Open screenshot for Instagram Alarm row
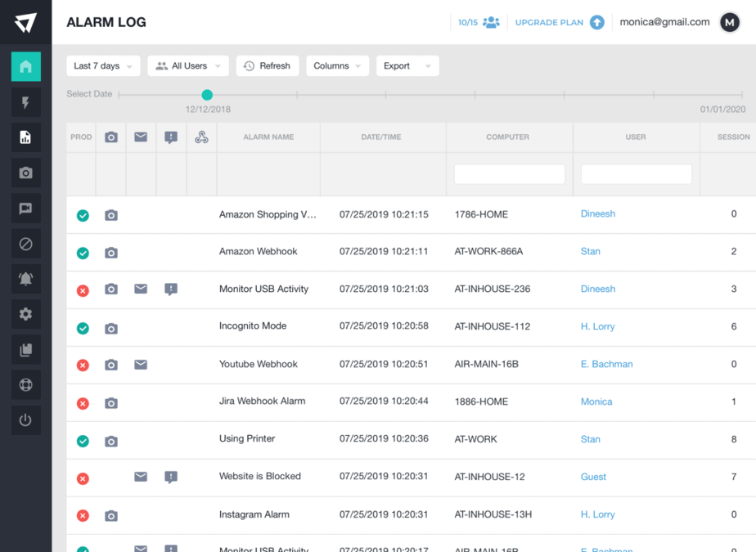 [x=111, y=516]
